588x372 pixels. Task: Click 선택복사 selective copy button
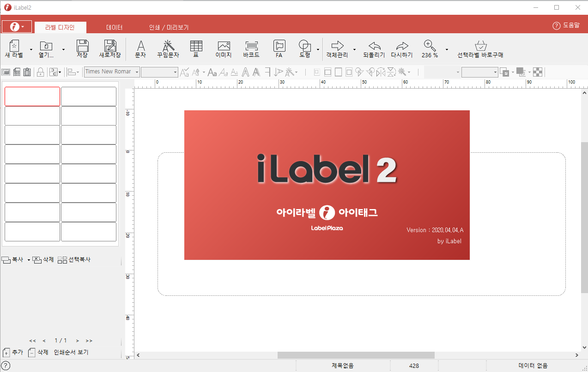coord(74,260)
